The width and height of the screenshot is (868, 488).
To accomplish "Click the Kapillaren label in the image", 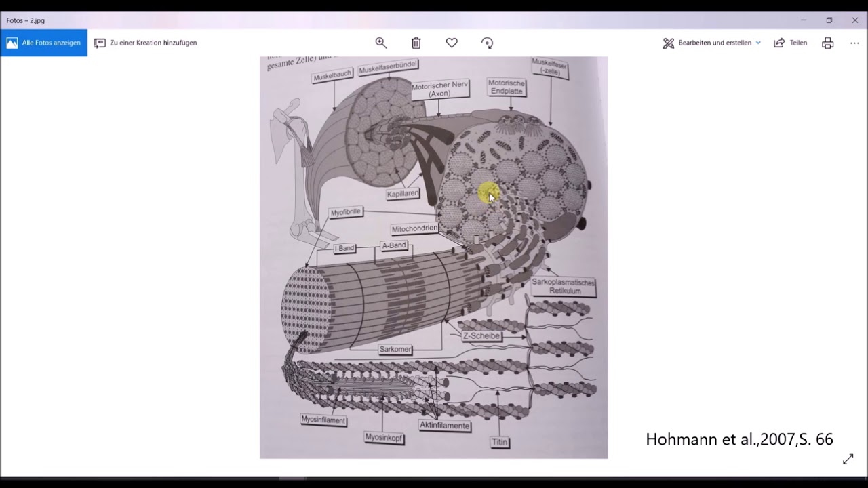I will click(403, 194).
